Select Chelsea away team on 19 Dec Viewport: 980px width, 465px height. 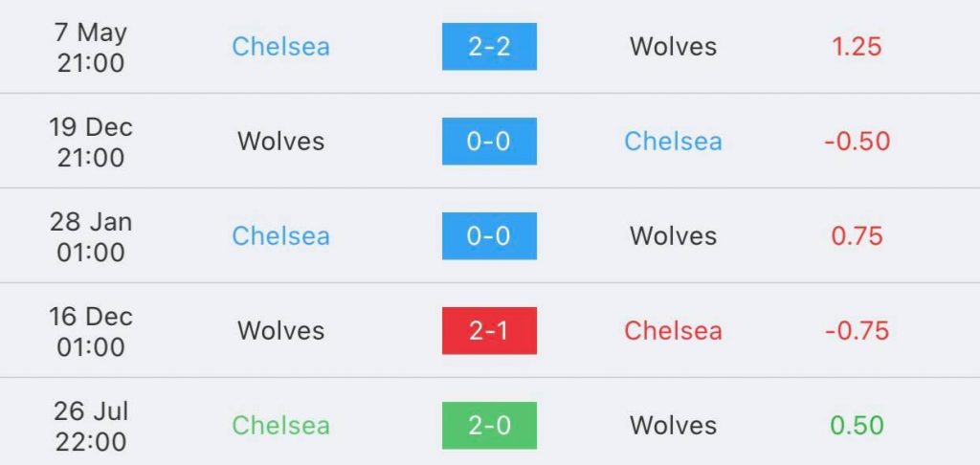(x=673, y=142)
